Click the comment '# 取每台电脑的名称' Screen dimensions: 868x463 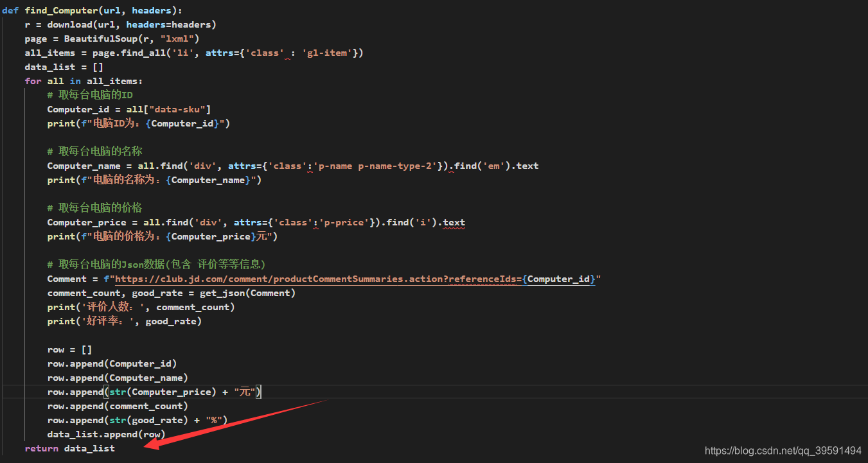[x=94, y=152]
